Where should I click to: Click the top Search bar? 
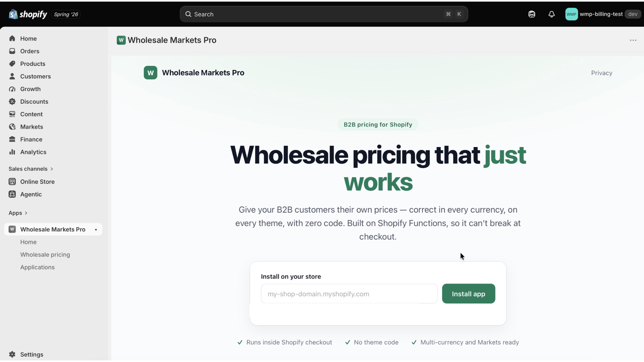click(324, 14)
